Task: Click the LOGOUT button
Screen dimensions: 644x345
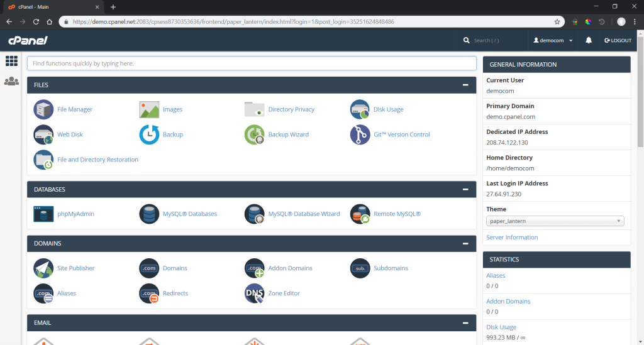Action: (618, 40)
